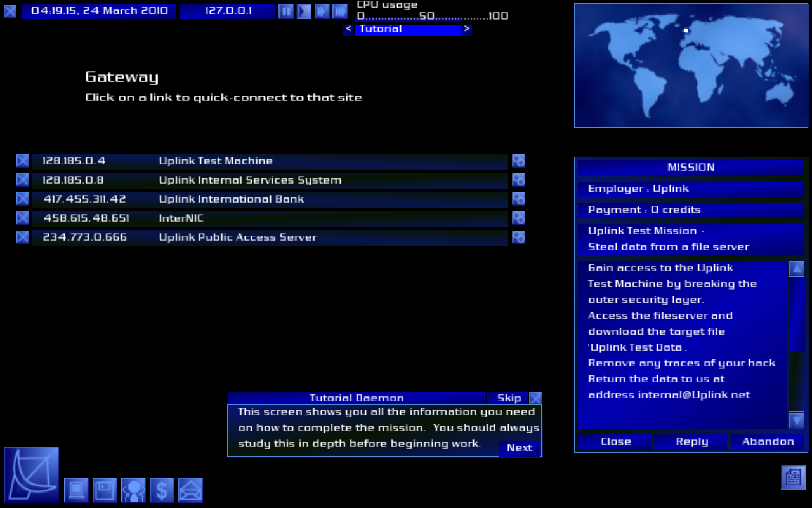Click map icon for Uplink Test Machine row

pyautogui.click(x=518, y=161)
